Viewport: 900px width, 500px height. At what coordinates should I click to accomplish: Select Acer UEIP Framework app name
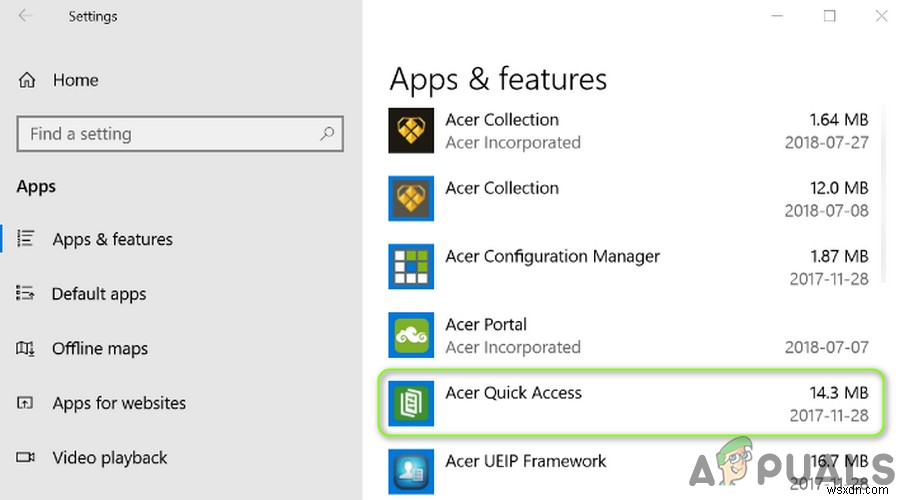tap(525, 461)
